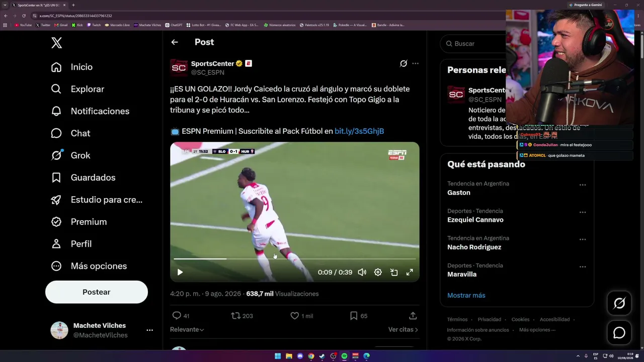Seek on the video progress bar

click(295, 259)
